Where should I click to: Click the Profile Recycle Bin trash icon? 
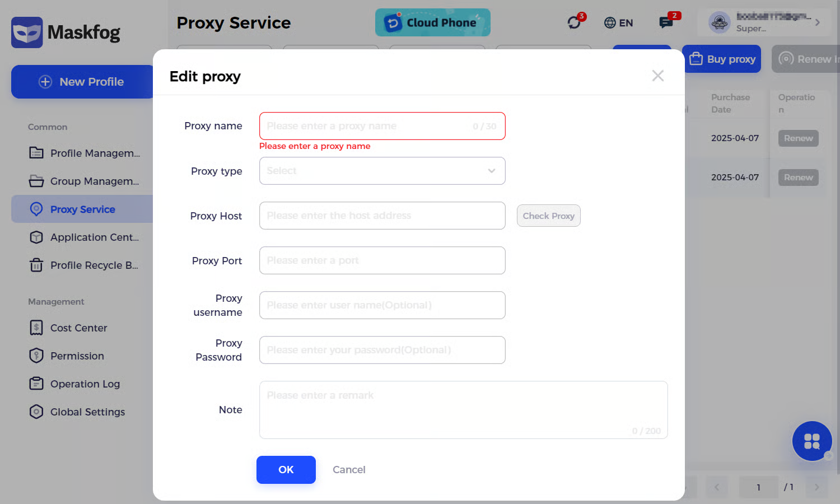(36, 265)
